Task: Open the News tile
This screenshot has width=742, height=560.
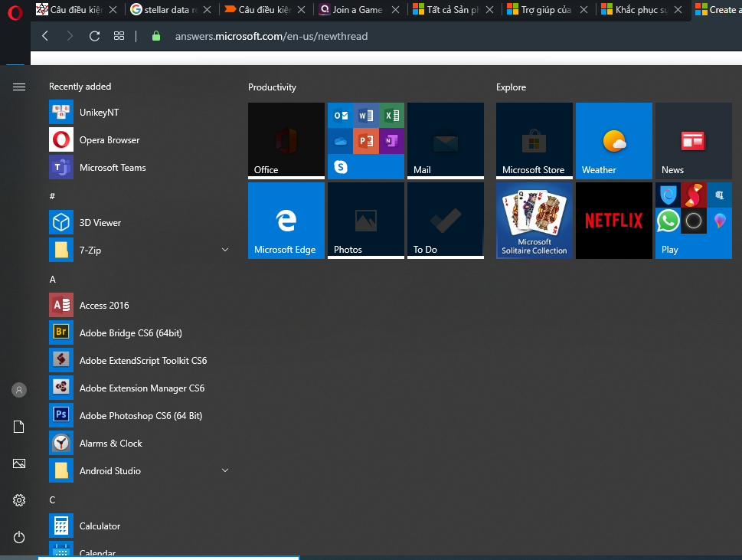Action: click(x=693, y=141)
